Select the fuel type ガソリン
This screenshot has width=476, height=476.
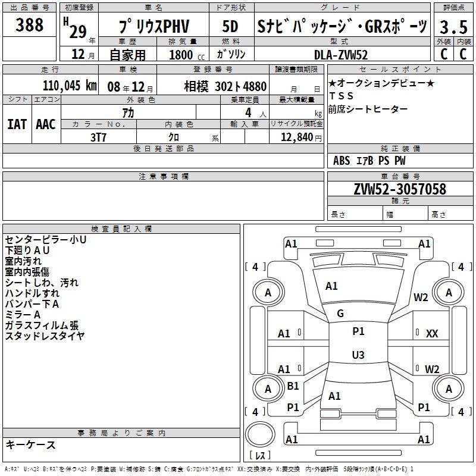231,54
